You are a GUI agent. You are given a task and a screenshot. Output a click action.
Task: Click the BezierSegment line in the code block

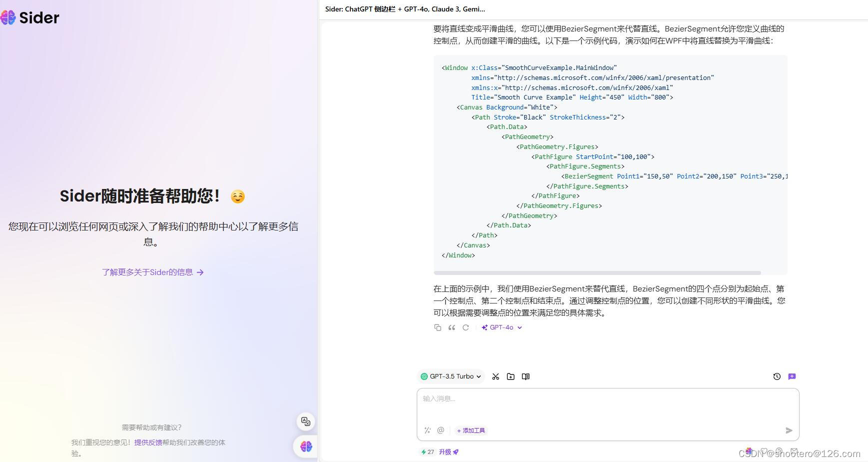674,176
